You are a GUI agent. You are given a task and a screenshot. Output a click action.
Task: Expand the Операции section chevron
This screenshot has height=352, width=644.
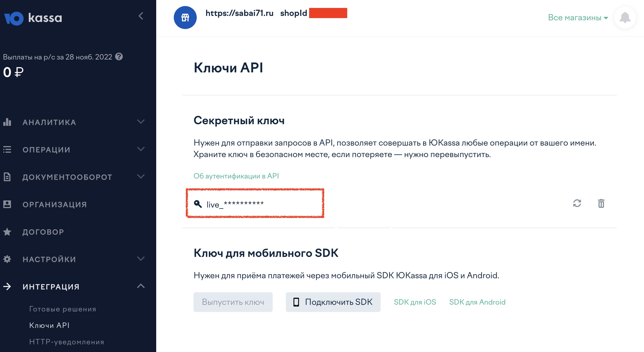141,149
